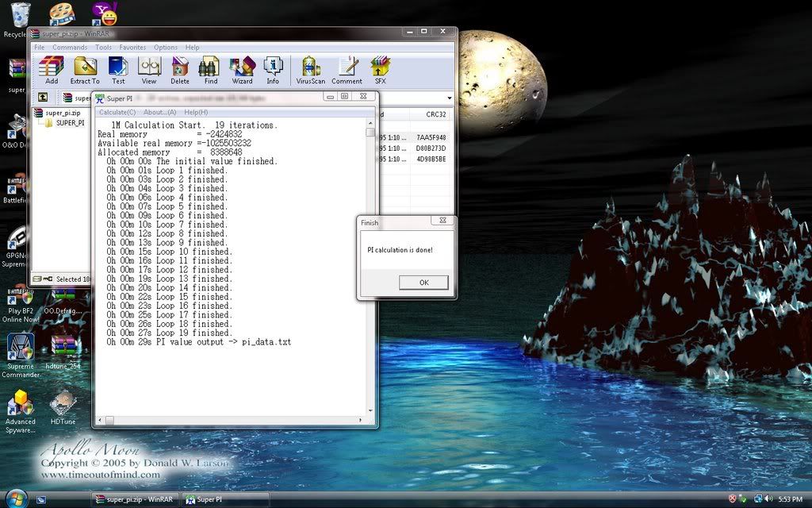Click Super PI horizontal scrollbar right arrow
812x508 pixels.
pos(361,420)
